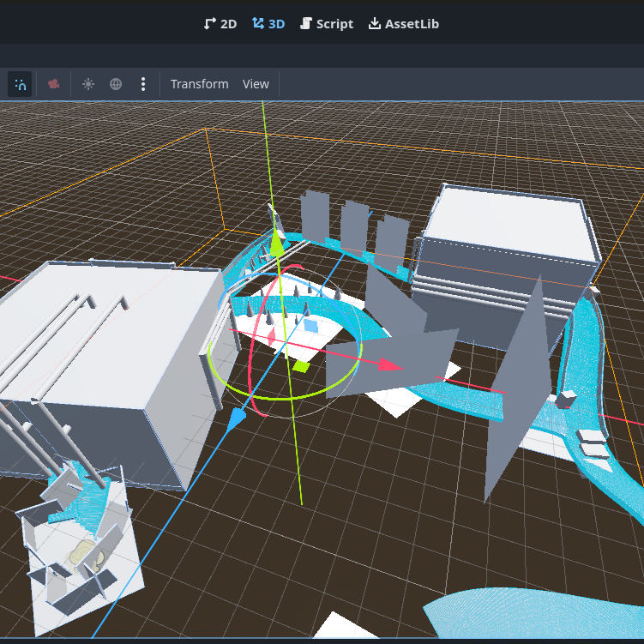Click the blue Z-axis gizmo arrow
Image resolution: width=644 pixels, height=644 pixels.
(x=238, y=418)
